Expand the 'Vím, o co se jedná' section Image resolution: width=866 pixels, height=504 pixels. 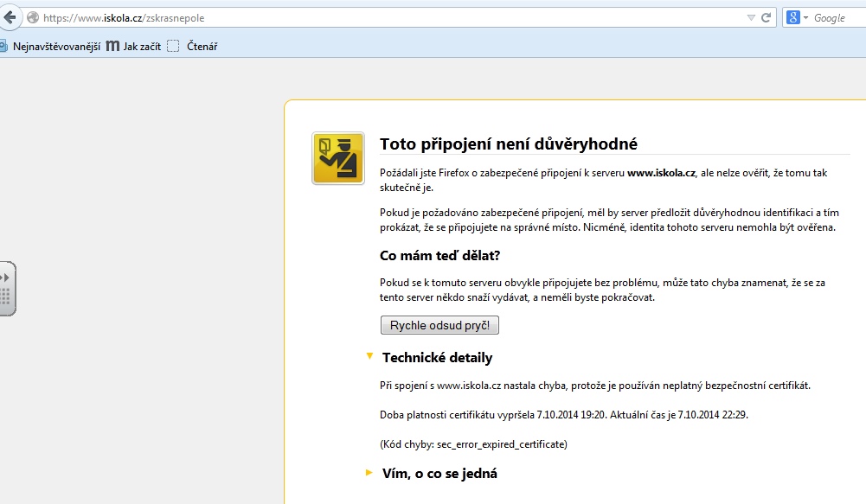[x=369, y=472]
